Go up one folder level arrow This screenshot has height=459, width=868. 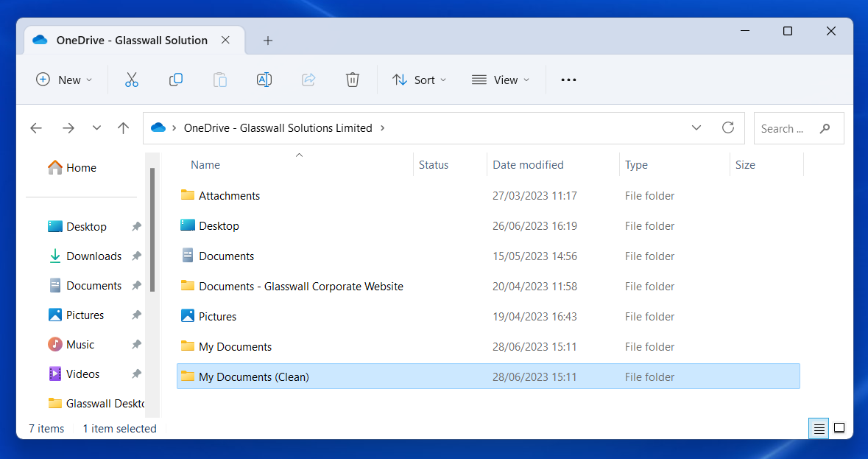pos(124,128)
